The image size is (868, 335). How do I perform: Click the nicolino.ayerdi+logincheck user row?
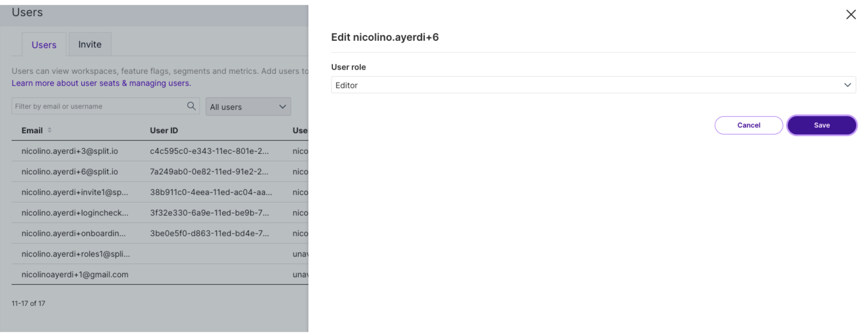pyautogui.click(x=75, y=213)
